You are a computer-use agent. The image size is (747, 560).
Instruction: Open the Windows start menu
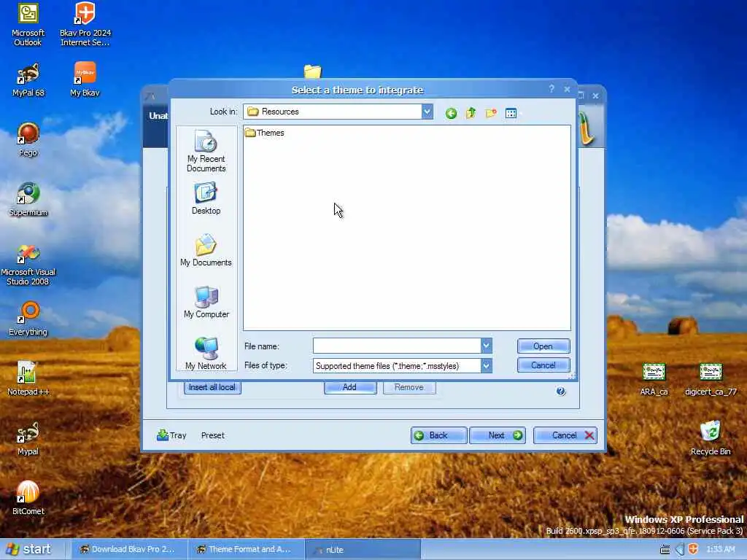coord(29,549)
